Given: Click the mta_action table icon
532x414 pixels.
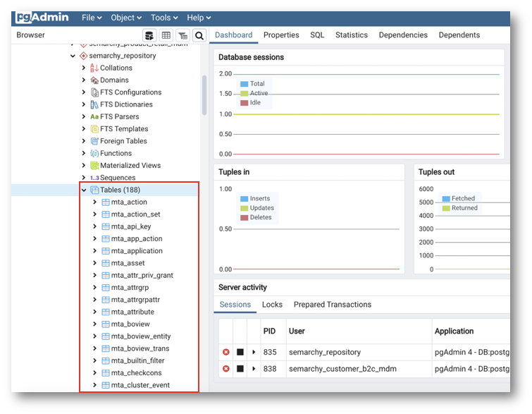Looking at the screenshot, I should pyautogui.click(x=106, y=202).
